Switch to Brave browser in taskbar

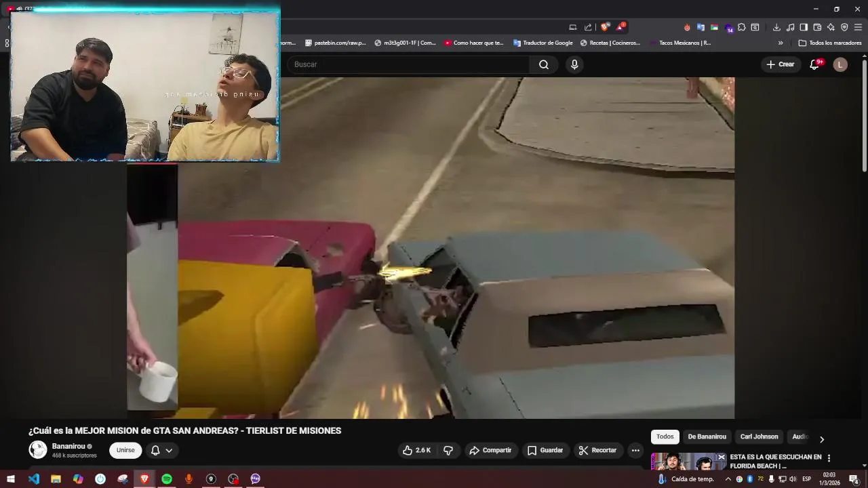144,479
